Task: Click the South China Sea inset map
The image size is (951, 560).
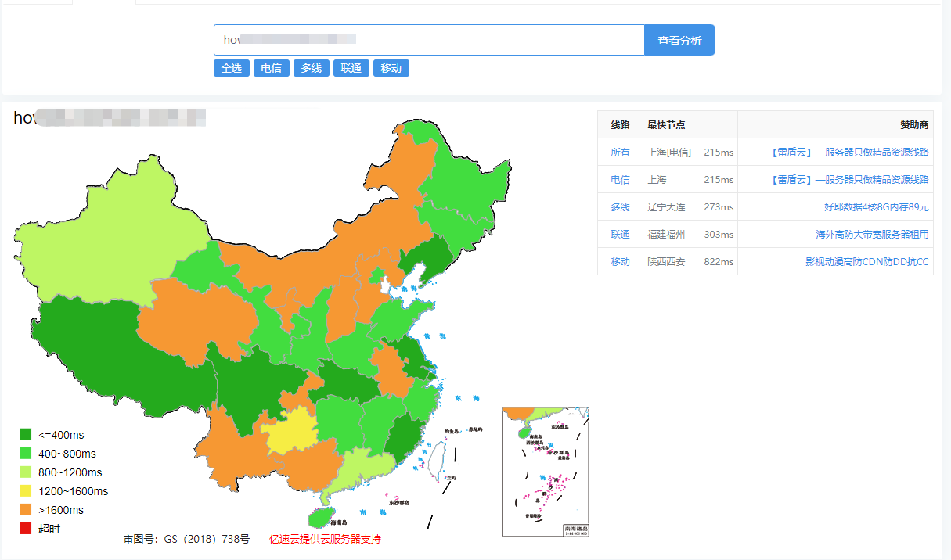Action: point(545,471)
